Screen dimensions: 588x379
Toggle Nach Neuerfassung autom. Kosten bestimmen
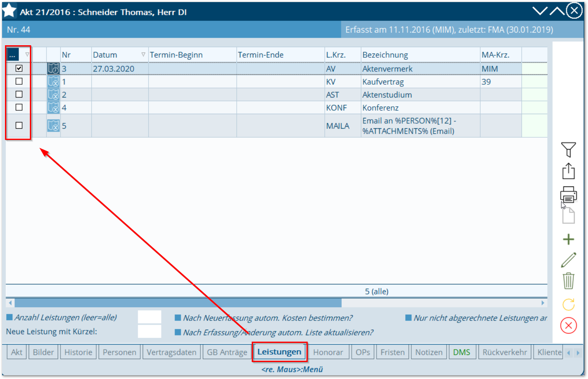[x=178, y=318]
